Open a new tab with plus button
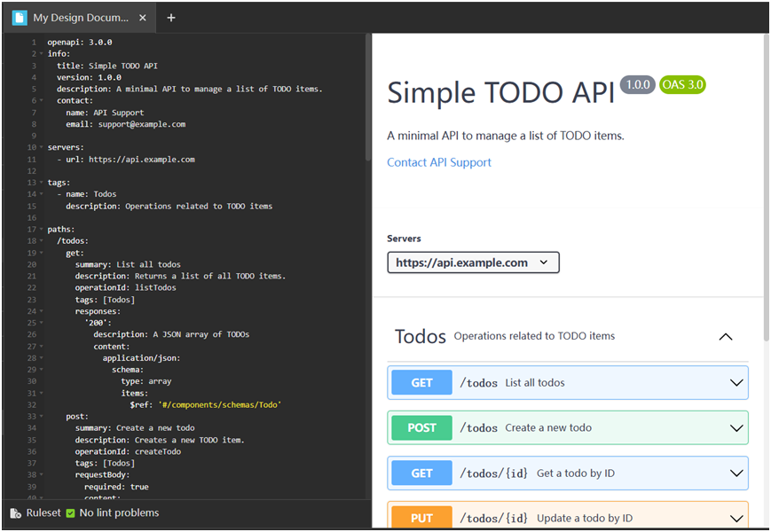This screenshot has width=771, height=532. point(171,18)
